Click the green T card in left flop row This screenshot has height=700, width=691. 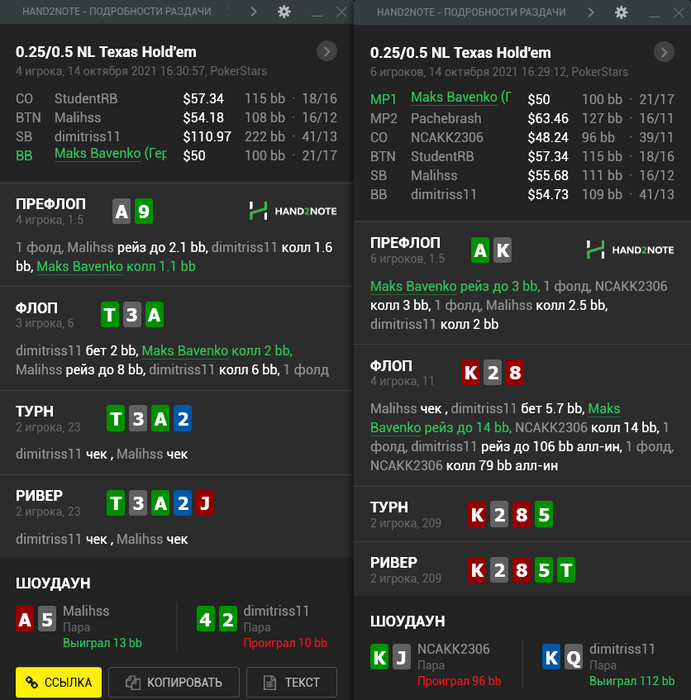coord(110,315)
